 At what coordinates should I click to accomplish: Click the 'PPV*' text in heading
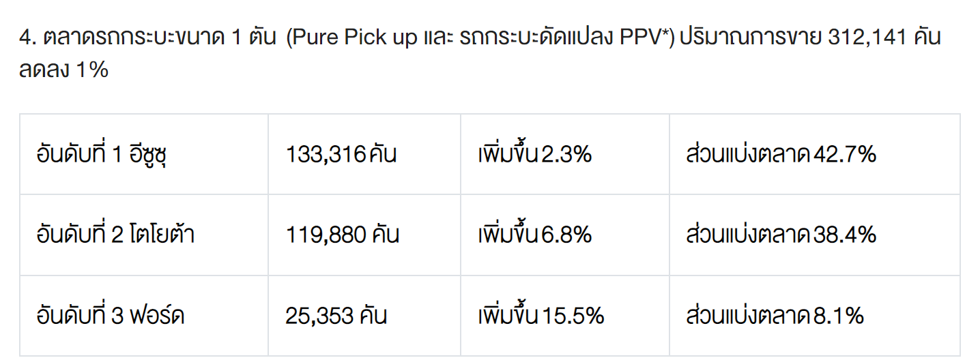click(642, 38)
